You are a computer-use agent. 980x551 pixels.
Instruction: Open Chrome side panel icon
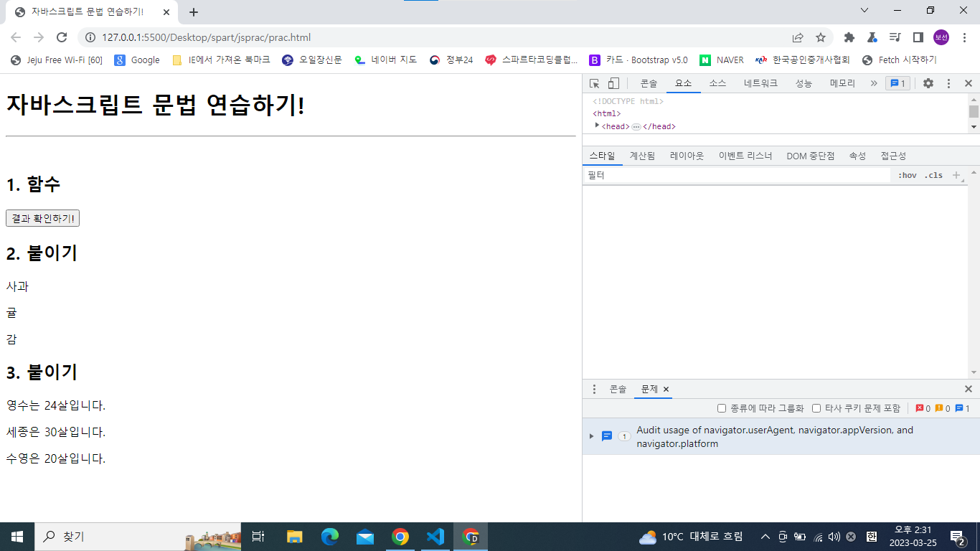pyautogui.click(x=918, y=37)
